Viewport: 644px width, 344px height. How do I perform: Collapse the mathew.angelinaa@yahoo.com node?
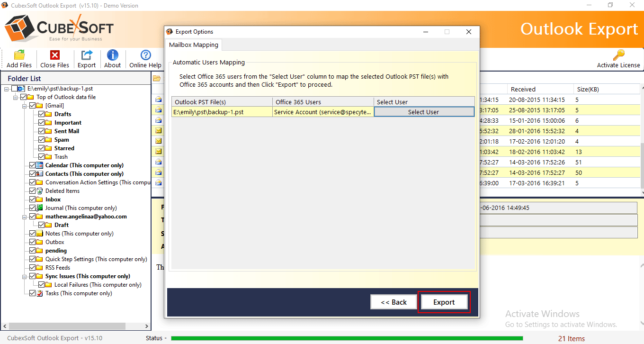click(x=25, y=217)
